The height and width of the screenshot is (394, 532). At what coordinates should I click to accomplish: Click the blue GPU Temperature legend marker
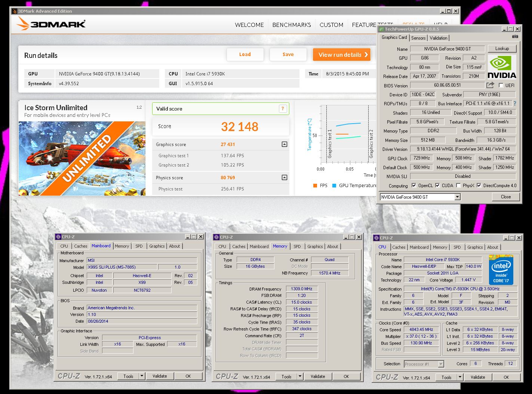pos(334,186)
